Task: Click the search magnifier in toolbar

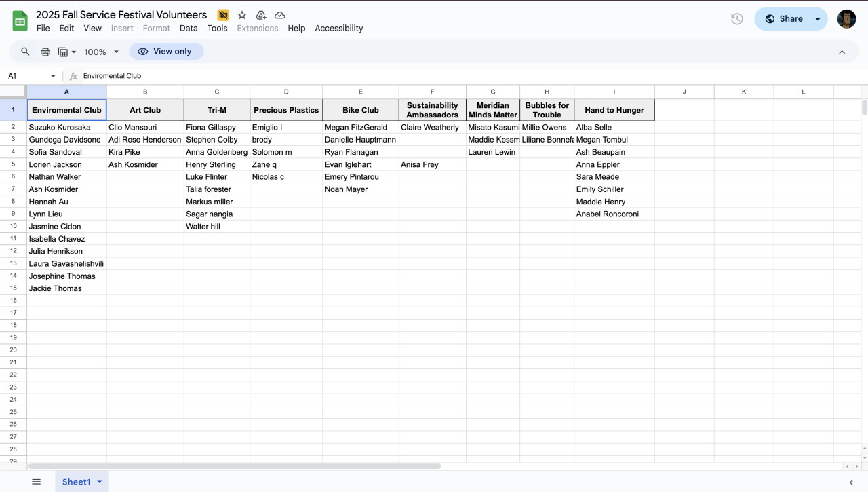Action: point(25,52)
